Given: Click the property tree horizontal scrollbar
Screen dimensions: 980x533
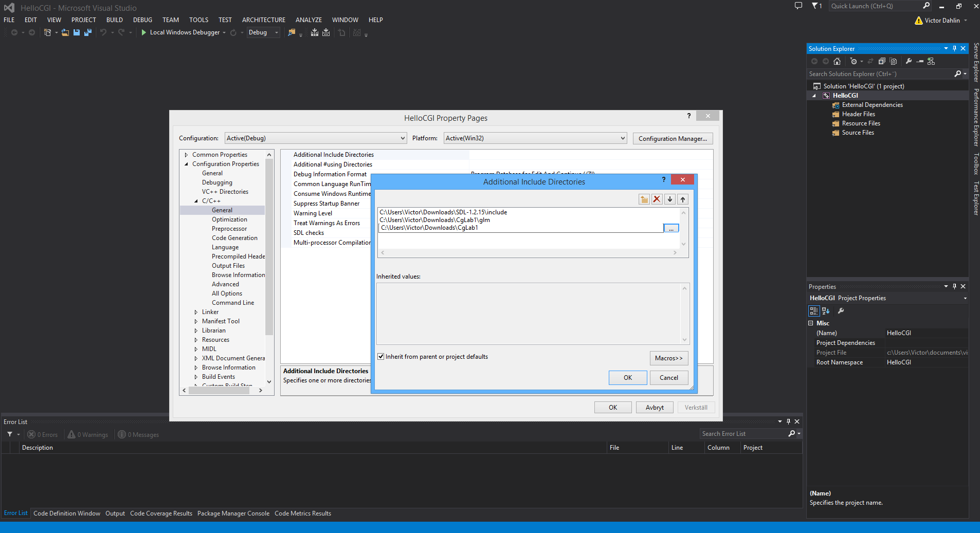Looking at the screenshot, I should [219, 391].
